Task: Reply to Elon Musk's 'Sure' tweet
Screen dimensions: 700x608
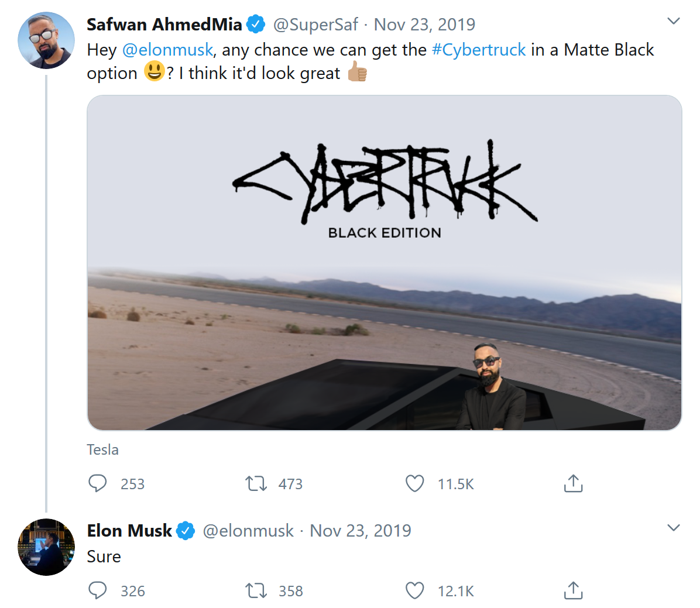Action: 98,591
